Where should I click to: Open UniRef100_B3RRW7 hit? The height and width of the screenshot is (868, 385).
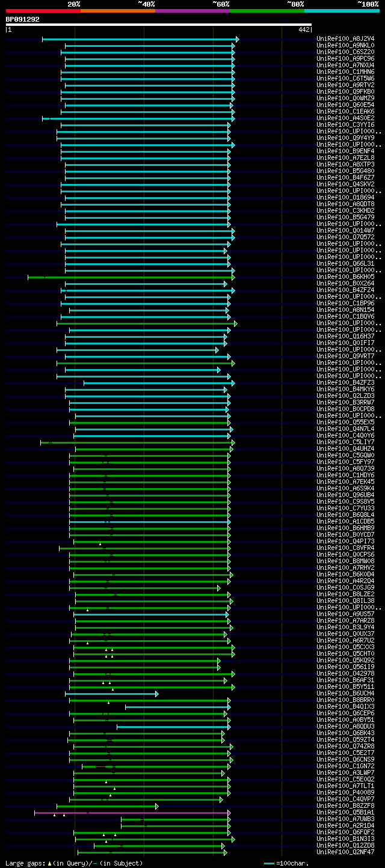coord(345,402)
